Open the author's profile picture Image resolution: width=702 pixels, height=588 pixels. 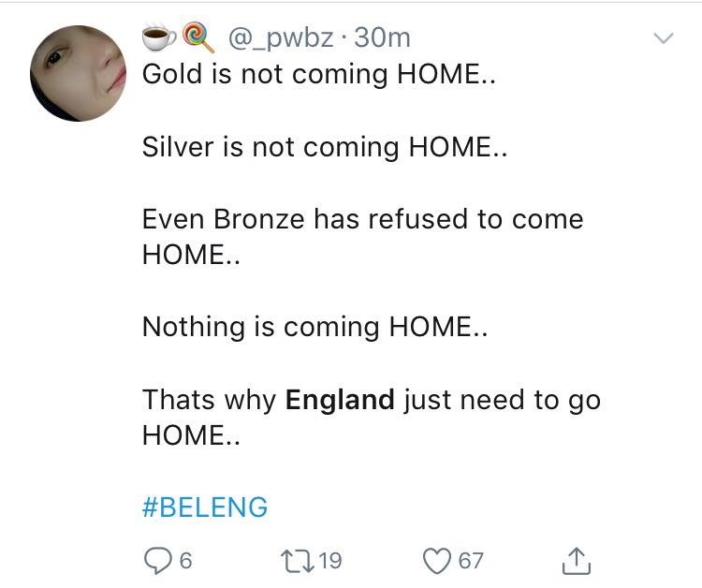click(x=79, y=73)
